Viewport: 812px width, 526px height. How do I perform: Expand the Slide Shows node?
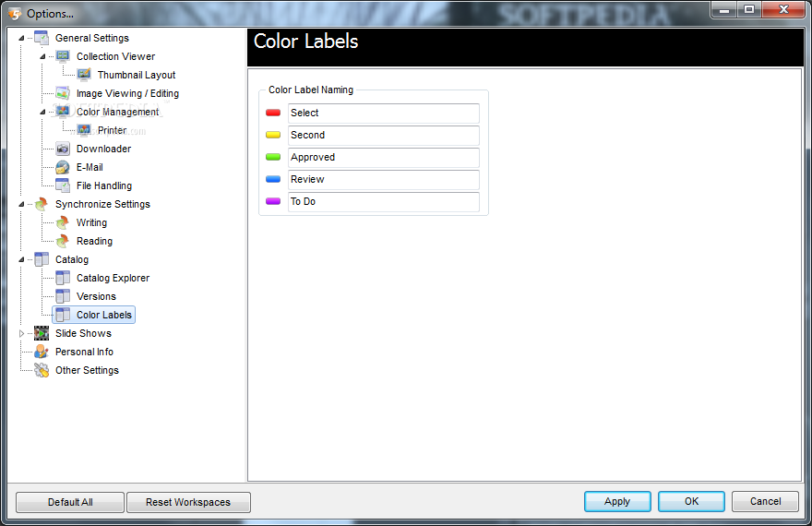point(21,333)
